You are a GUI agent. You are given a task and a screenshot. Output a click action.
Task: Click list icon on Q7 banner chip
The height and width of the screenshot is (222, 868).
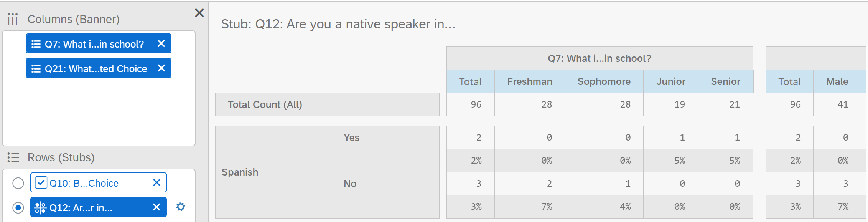(36, 44)
